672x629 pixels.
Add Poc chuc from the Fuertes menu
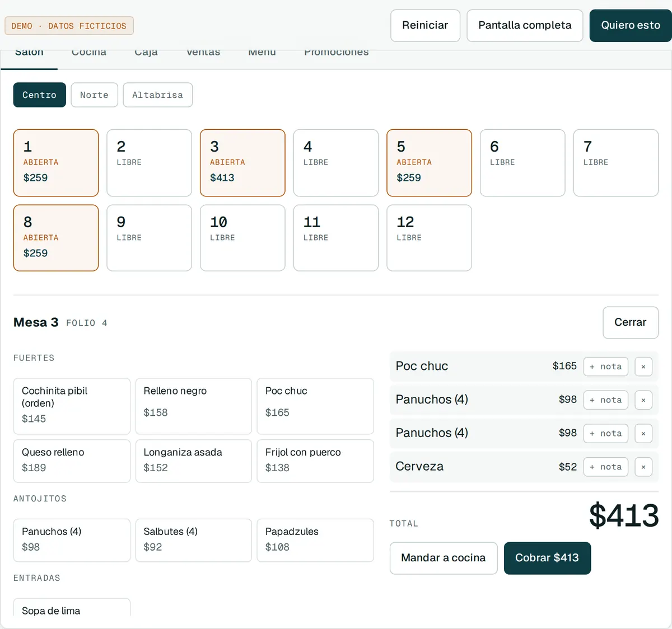(315, 406)
